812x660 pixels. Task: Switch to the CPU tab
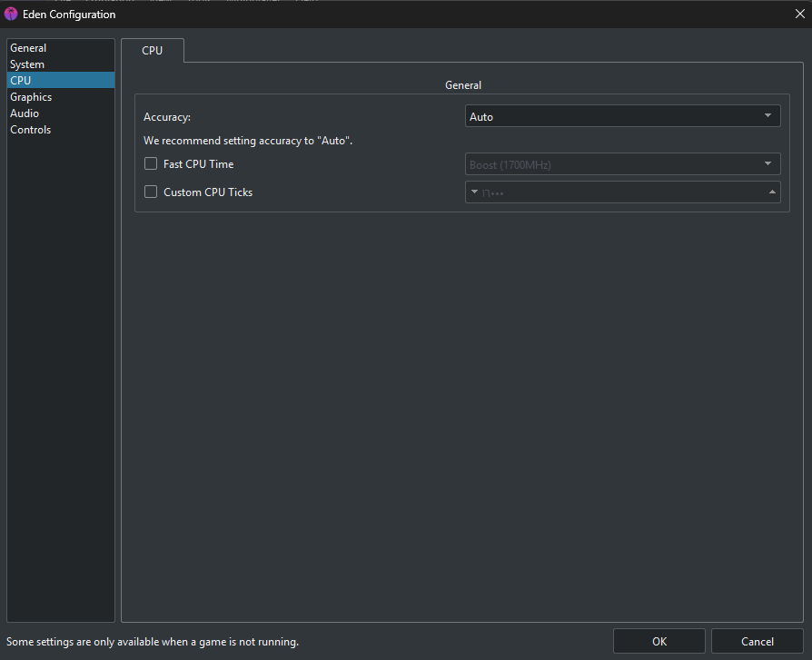(x=153, y=51)
